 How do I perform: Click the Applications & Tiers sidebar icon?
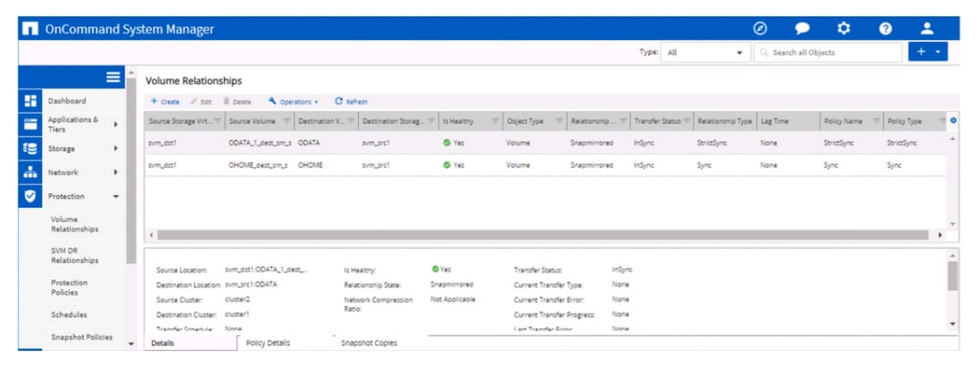pyautogui.click(x=30, y=124)
